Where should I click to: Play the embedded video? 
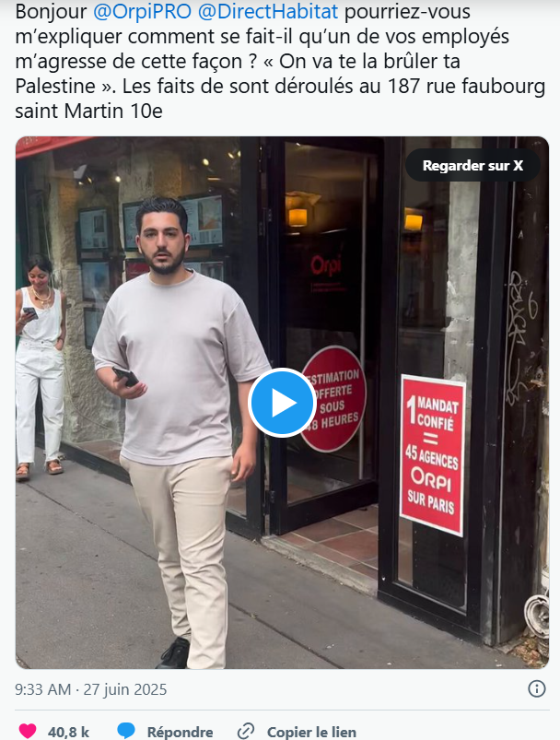[282, 403]
